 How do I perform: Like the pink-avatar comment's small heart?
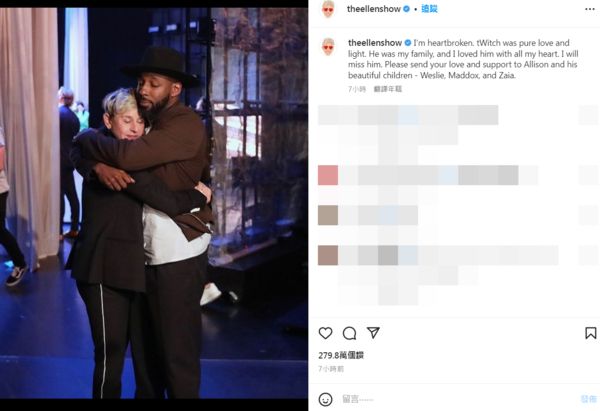click(589, 175)
